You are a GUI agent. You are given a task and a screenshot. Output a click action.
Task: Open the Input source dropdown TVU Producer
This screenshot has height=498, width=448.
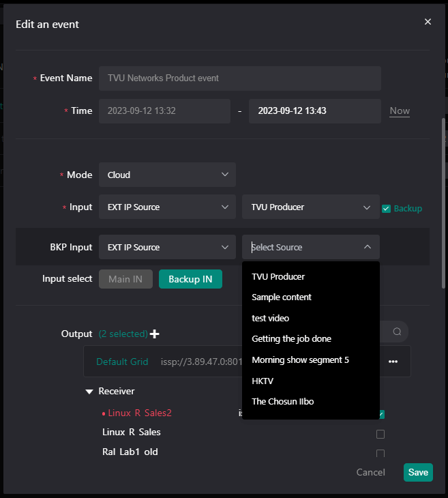311,207
